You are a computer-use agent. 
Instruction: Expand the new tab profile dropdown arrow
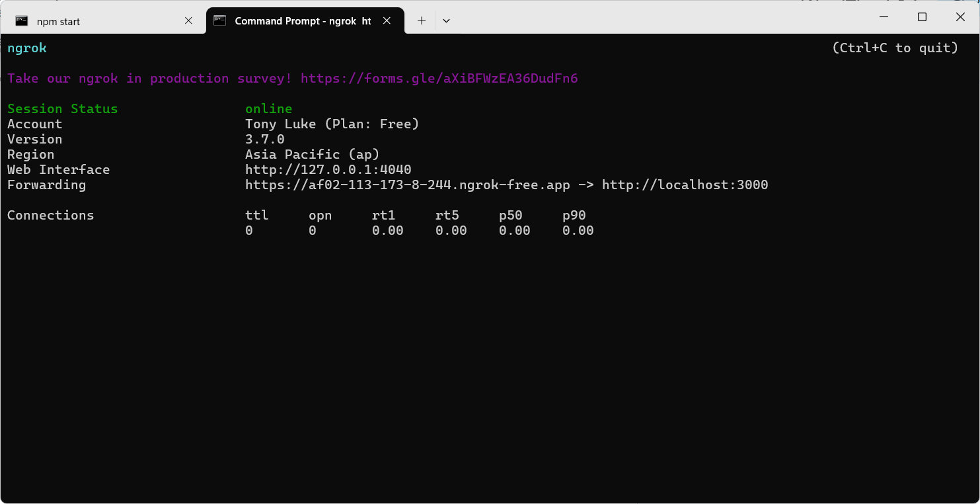point(447,21)
